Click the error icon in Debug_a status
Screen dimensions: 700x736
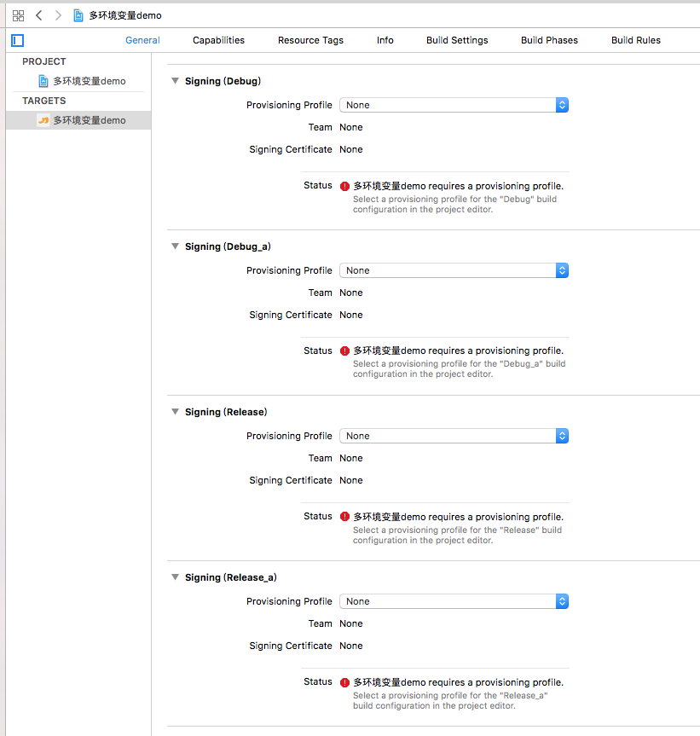pyautogui.click(x=344, y=351)
